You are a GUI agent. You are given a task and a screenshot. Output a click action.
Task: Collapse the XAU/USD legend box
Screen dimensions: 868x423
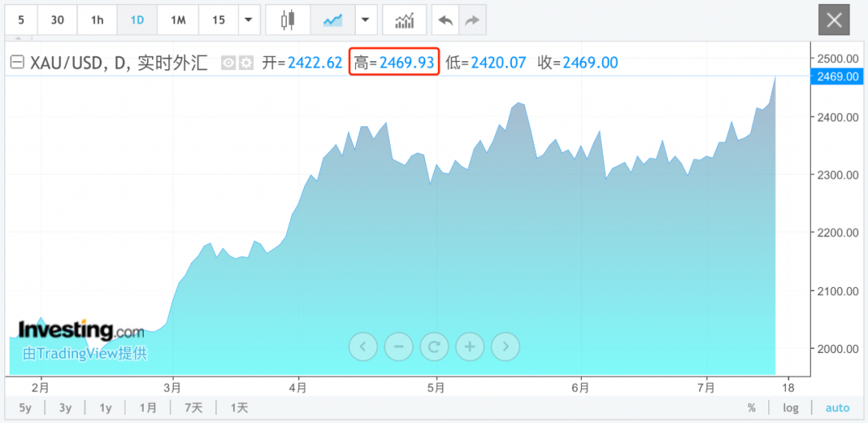coord(16,63)
